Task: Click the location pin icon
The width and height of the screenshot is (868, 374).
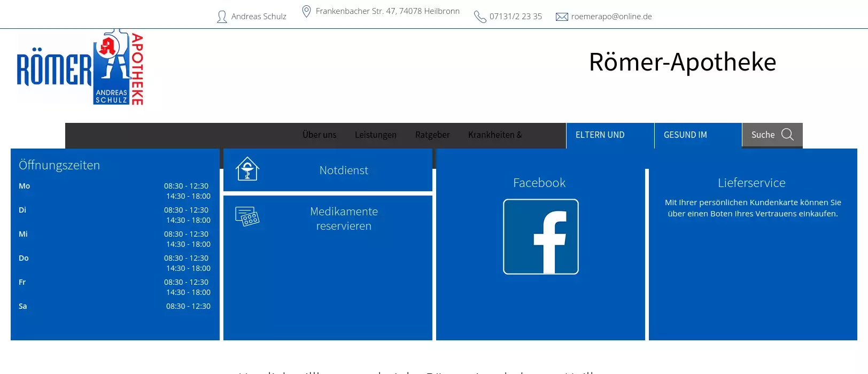Action: tap(306, 11)
